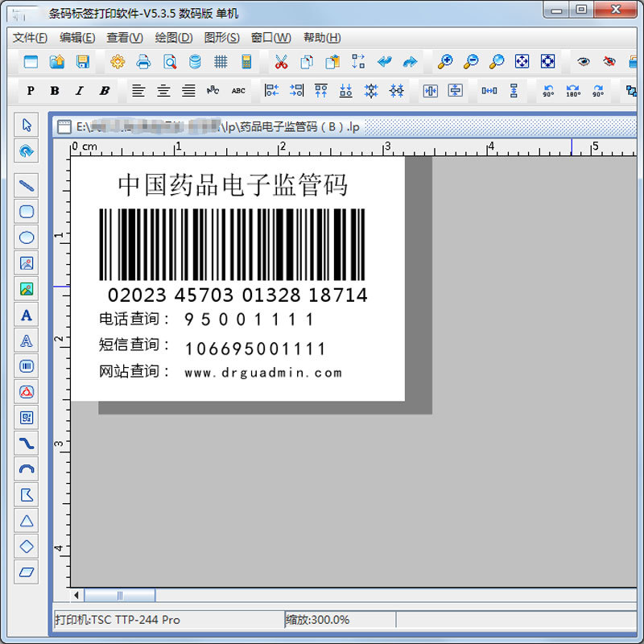Select the arc drawing tool

pyautogui.click(x=27, y=469)
